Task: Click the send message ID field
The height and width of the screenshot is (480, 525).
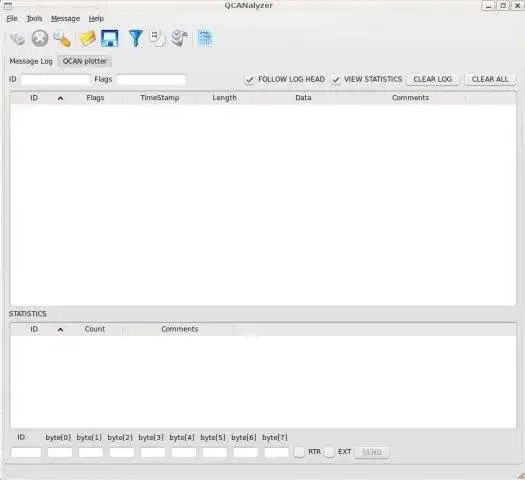Action: (26, 452)
